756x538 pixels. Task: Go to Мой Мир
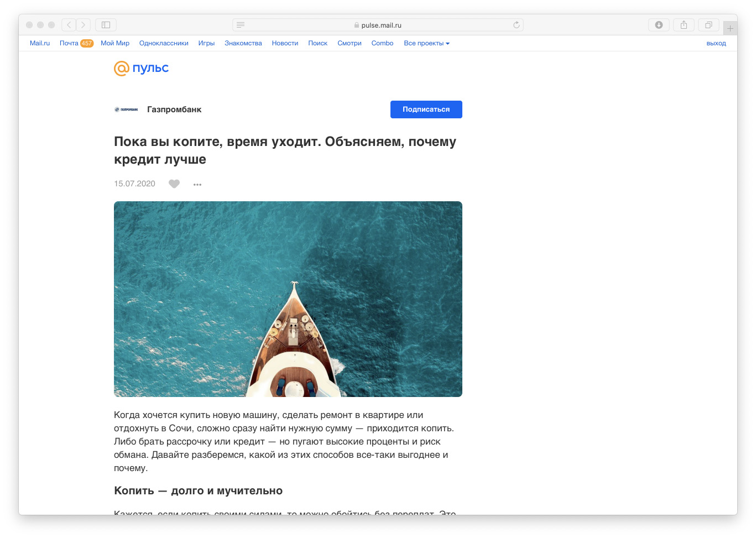(115, 43)
